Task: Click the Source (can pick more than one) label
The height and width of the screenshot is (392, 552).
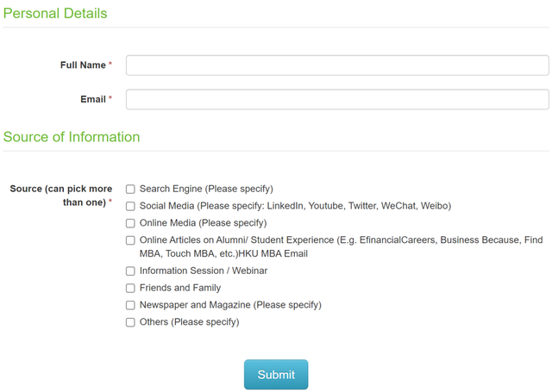Action: click(61, 196)
